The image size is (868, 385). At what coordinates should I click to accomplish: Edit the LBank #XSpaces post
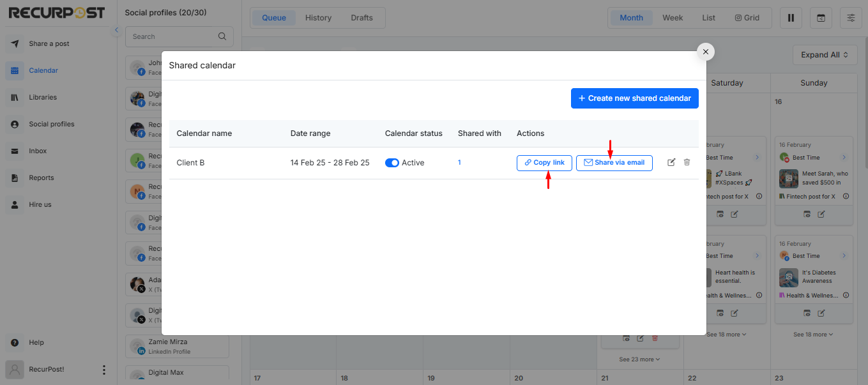coord(735,214)
